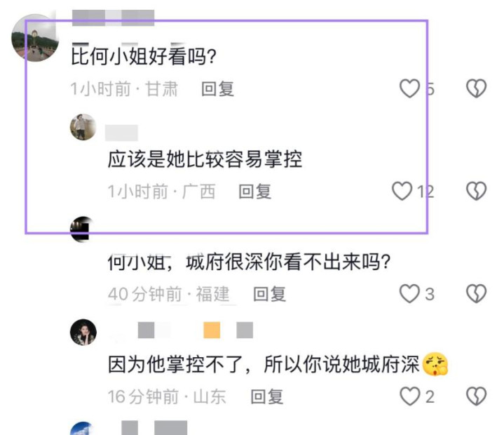This screenshot has width=504, height=435.
Task: Dislike the 比何小姐好看吗 comment
Action: pyautogui.click(x=477, y=88)
